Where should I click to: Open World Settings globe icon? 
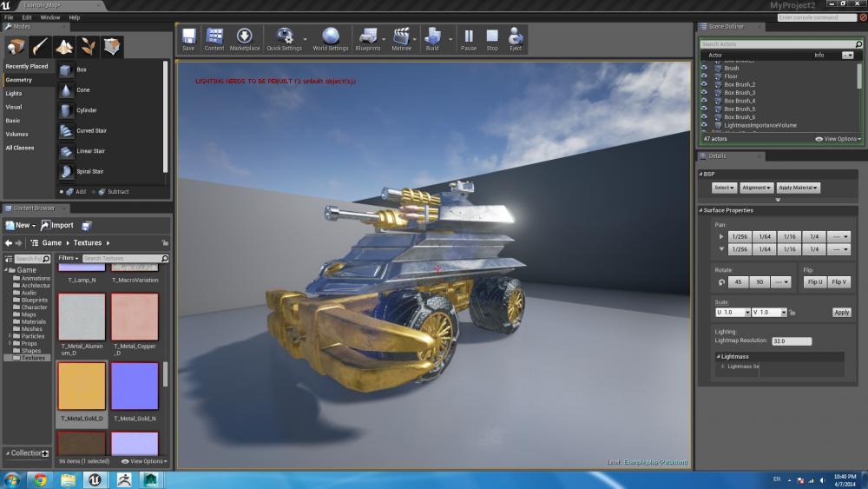coord(331,39)
